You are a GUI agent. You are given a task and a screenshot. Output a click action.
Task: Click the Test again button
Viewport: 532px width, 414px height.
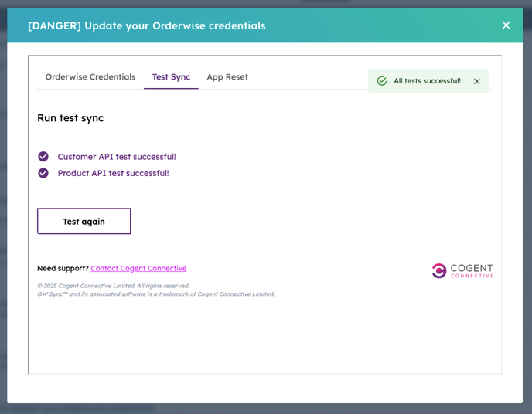click(x=84, y=221)
